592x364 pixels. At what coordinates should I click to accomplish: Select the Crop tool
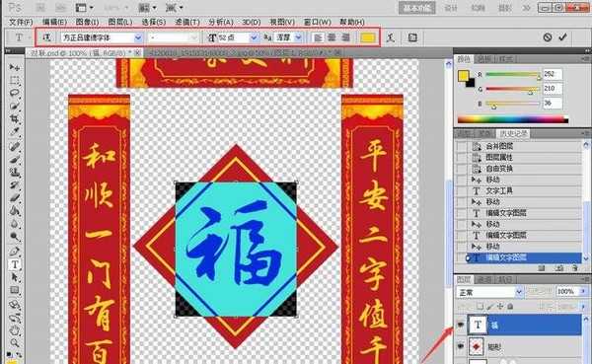15,119
